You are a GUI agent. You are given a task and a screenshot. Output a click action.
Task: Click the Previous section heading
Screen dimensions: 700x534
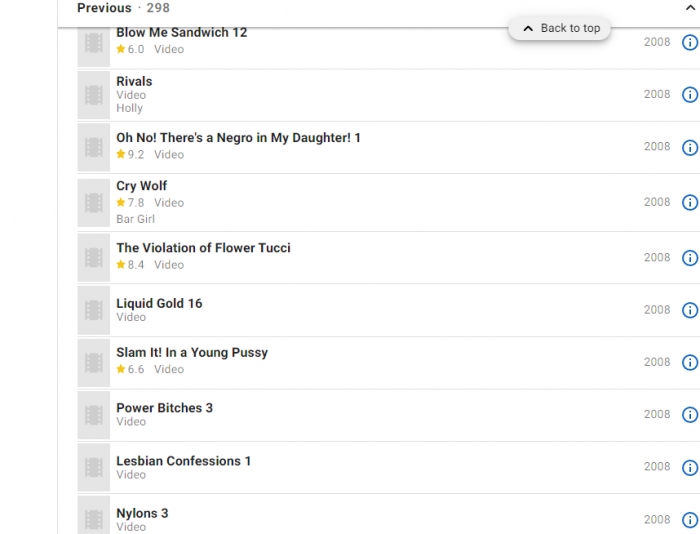[x=104, y=8]
